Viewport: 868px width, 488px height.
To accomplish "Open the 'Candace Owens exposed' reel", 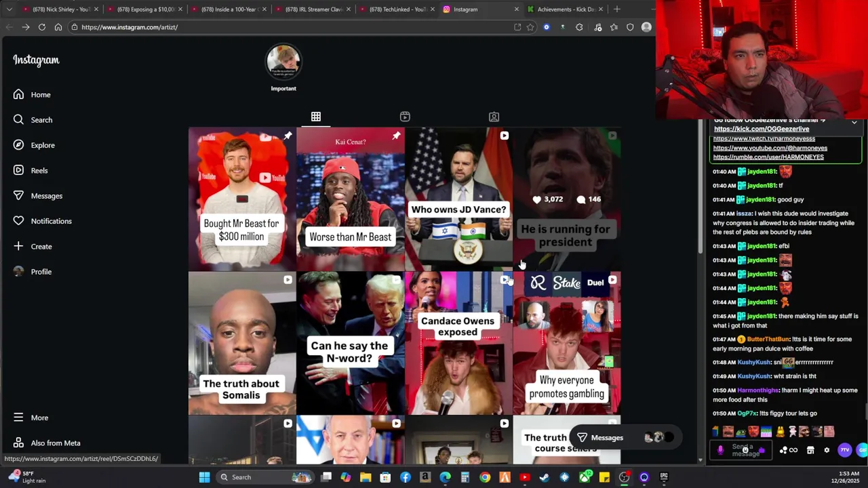I will coord(458,344).
